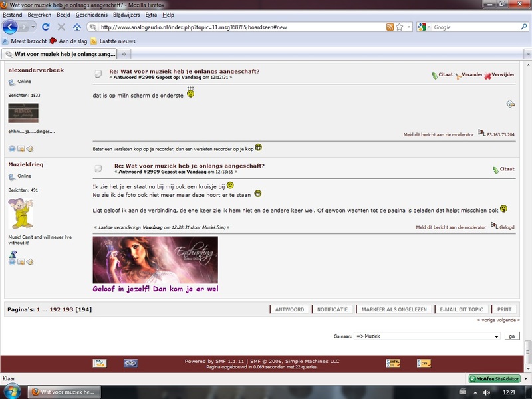The height and width of the screenshot is (399, 532).
Task: Click the Enchanting signature banner image
Action: click(155, 260)
